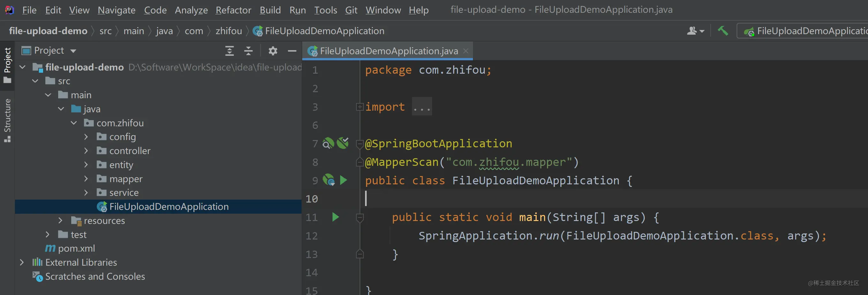
Task: Open the Help menu
Action: pos(418,10)
